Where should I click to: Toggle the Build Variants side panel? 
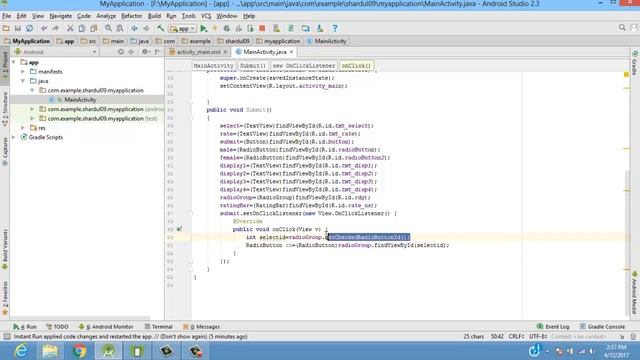point(5,248)
